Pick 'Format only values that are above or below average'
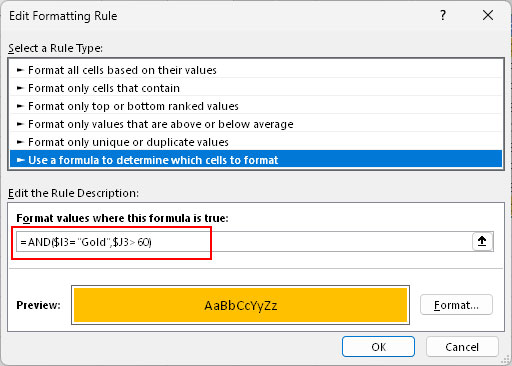The width and height of the screenshot is (512, 366). click(x=256, y=124)
